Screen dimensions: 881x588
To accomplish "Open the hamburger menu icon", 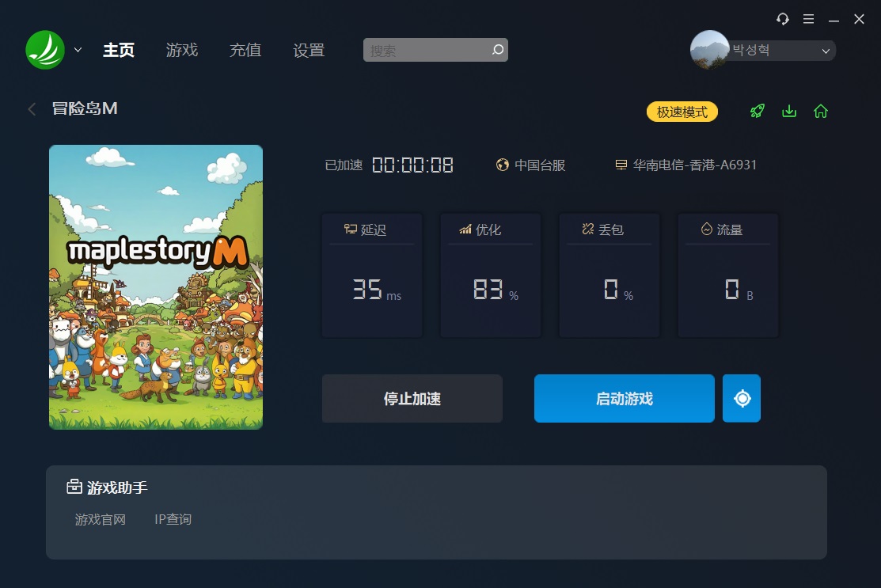I will pos(808,19).
